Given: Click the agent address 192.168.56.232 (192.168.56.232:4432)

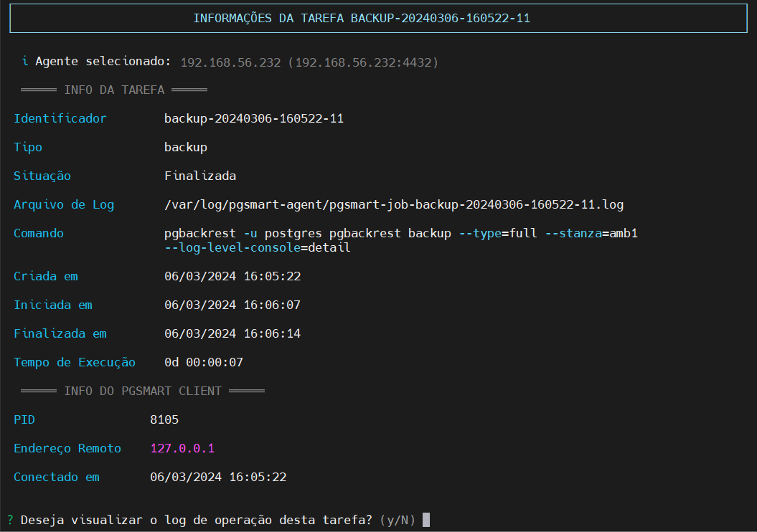Looking at the screenshot, I should coord(309,62).
